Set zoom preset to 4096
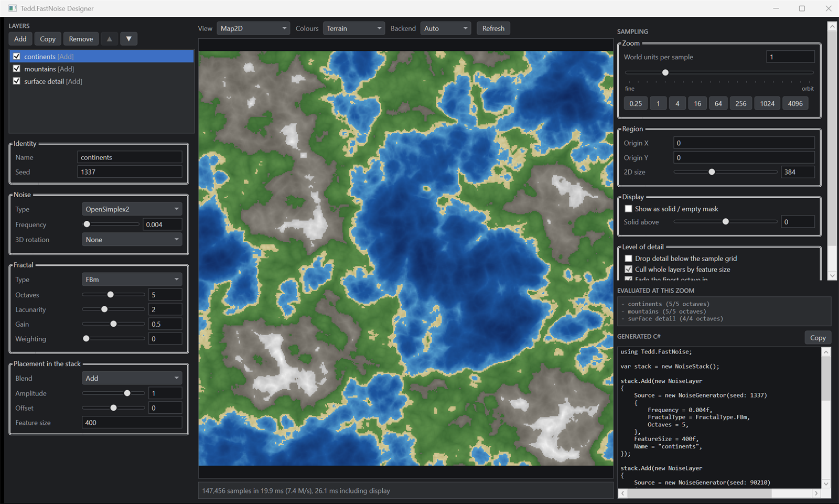Screen dimensions: 839x504 [795, 103]
